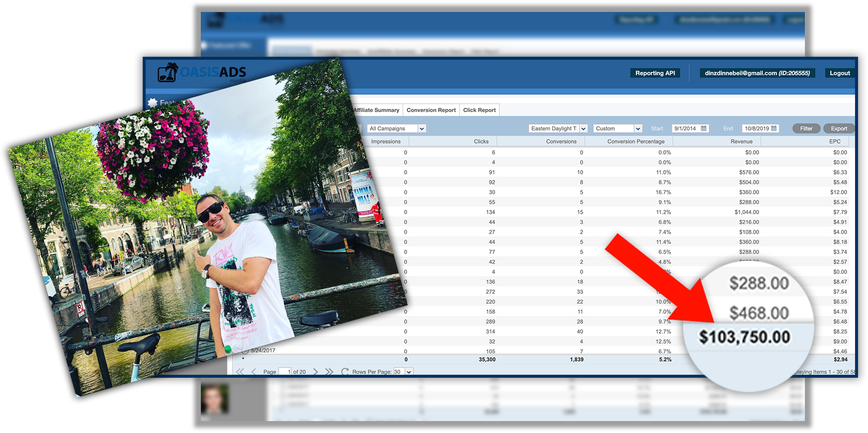Screen dimensions: 868x433
Task: Click the $2.94 total EPC cell
Action: (x=841, y=359)
